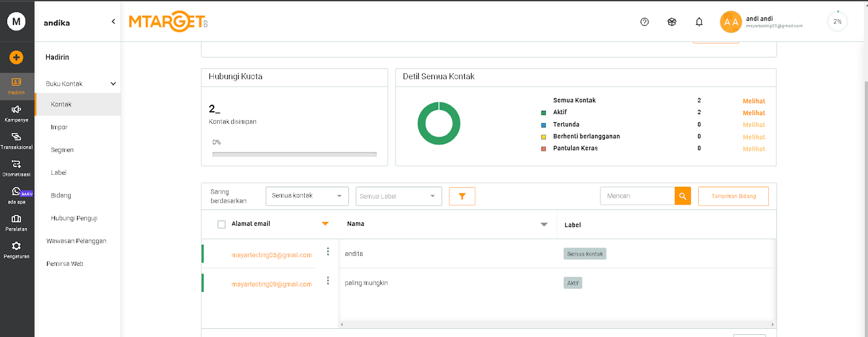Click the name andita
Viewport: 868px width, 337px height.
coord(354,253)
